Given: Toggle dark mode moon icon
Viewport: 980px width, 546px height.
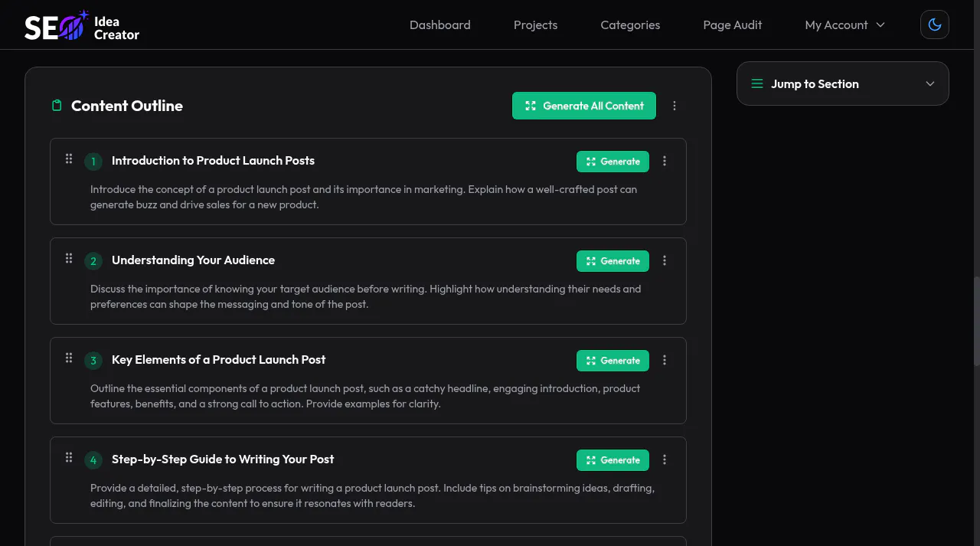Looking at the screenshot, I should 934,25.
